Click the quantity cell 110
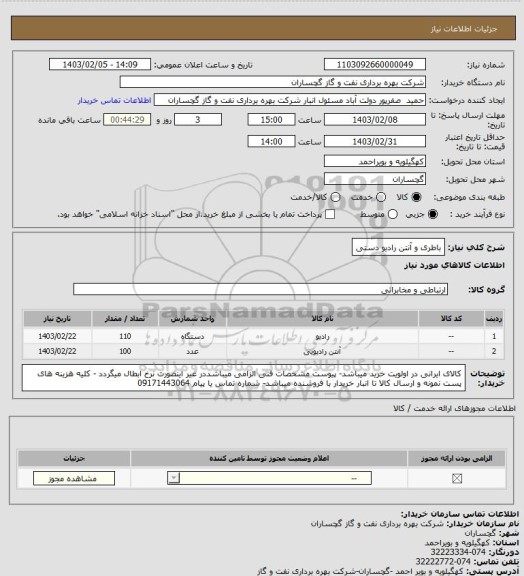This screenshot has width=524, height=576. click(x=125, y=336)
